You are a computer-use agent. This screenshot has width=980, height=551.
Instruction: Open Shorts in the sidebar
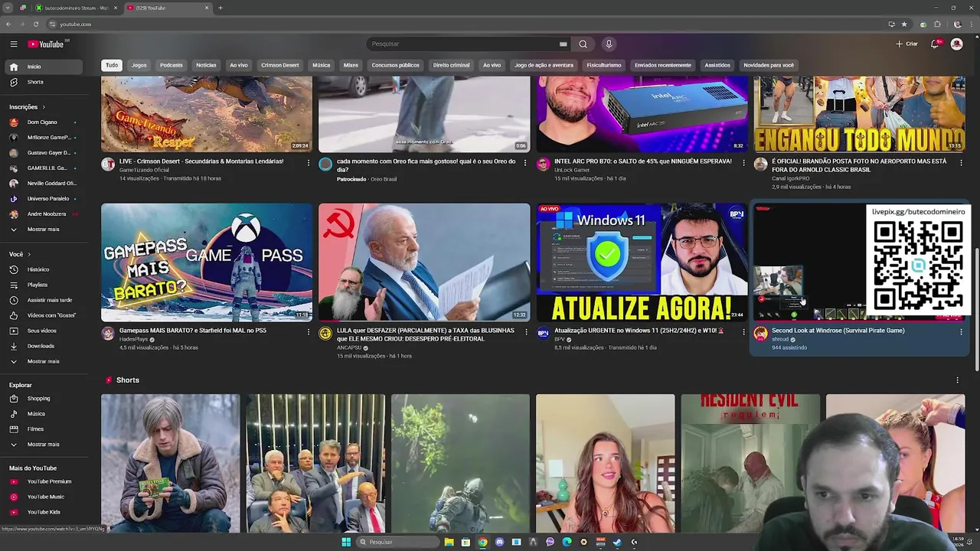[44, 82]
